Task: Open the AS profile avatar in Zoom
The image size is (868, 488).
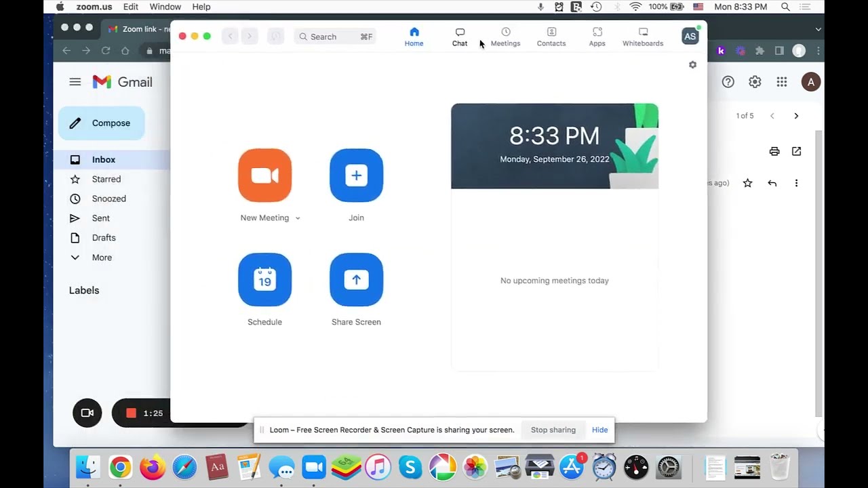Action: point(690,37)
